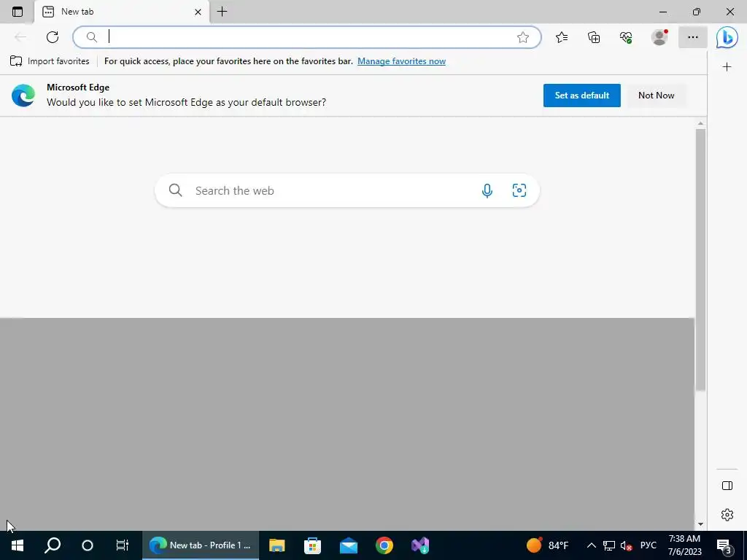Viewport: 747px width, 560px height.
Task: Open Windows taskbar search
Action: (53, 545)
